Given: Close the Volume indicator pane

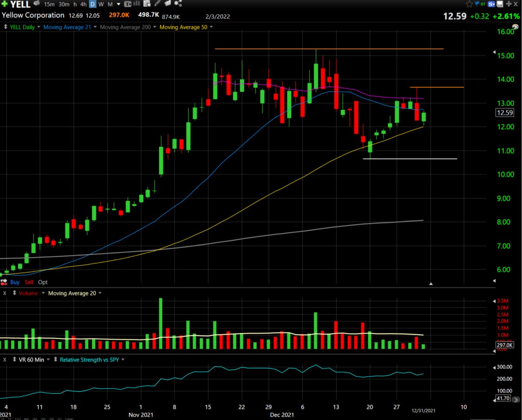Looking at the screenshot, I should (x=5, y=293).
